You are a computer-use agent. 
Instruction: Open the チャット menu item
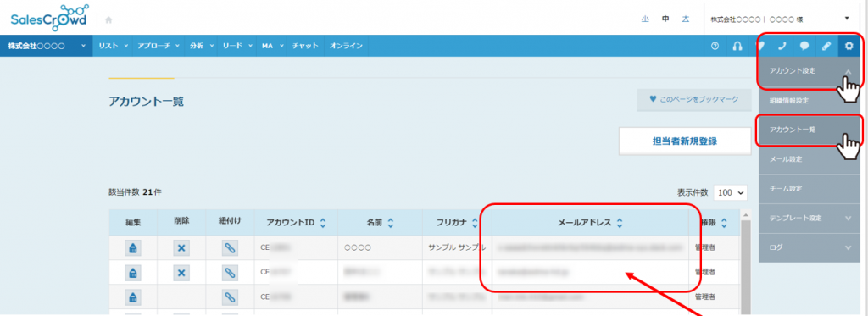[305, 46]
